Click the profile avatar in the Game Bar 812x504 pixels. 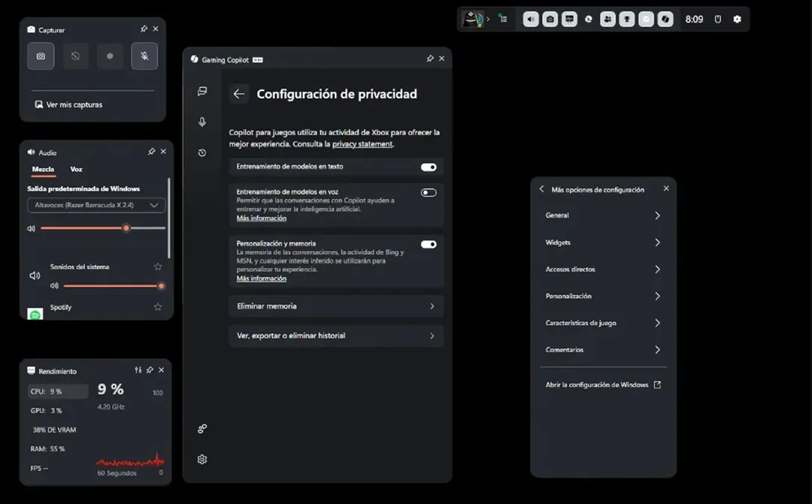(x=472, y=19)
